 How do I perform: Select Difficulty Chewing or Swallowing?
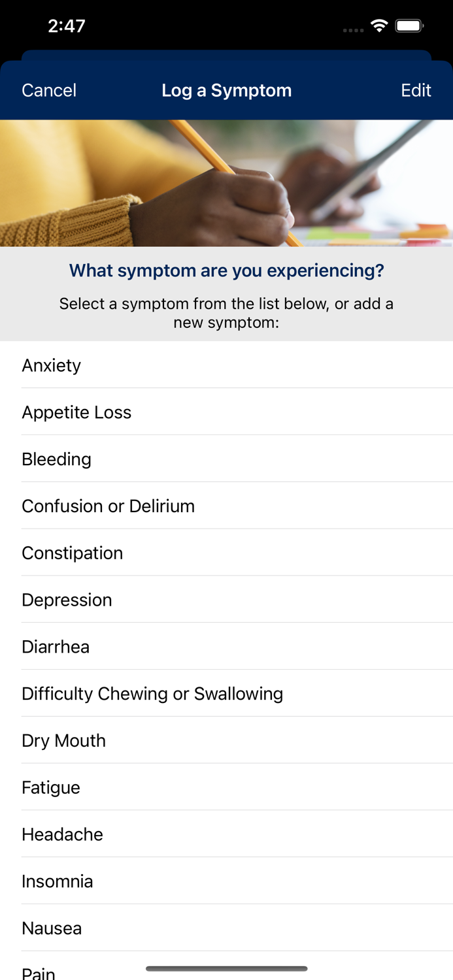click(x=152, y=694)
